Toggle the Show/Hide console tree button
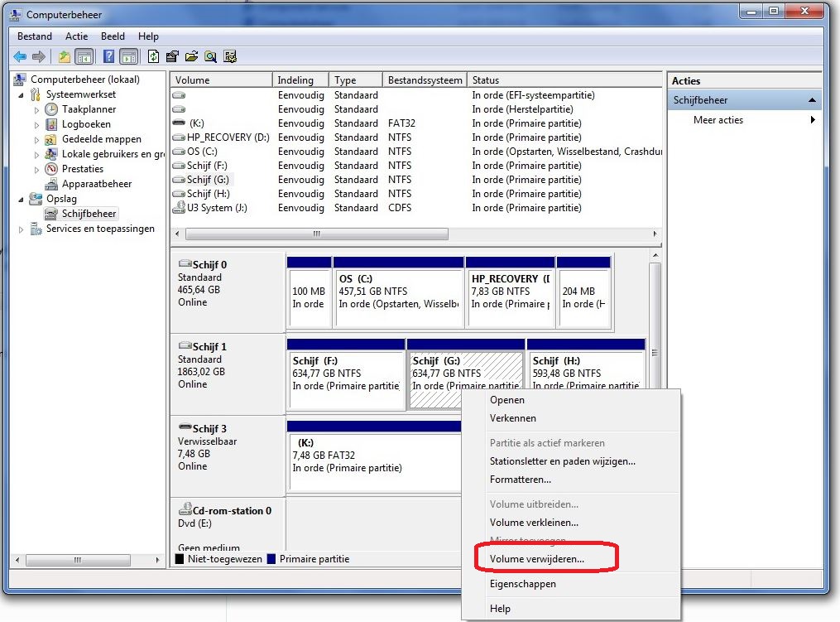The height and width of the screenshot is (622, 840). pyautogui.click(x=84, y=57)
